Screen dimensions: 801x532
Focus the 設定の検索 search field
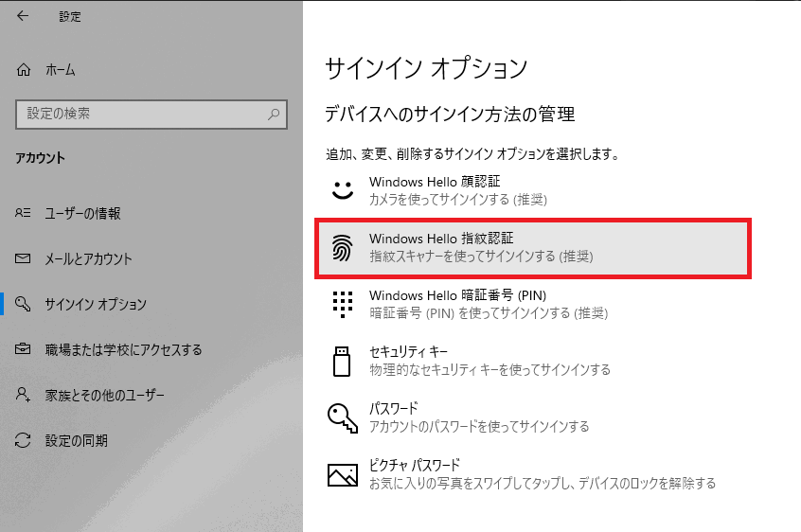pyautogui.click(x=151, y=114)
